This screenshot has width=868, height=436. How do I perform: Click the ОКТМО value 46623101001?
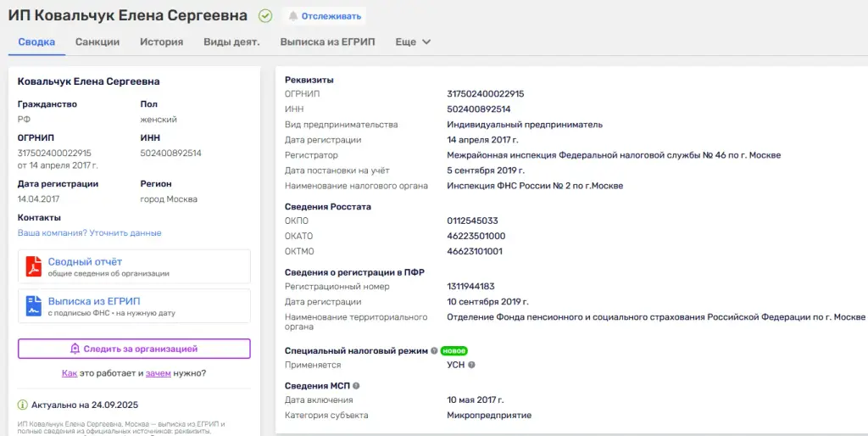point(475,252)
